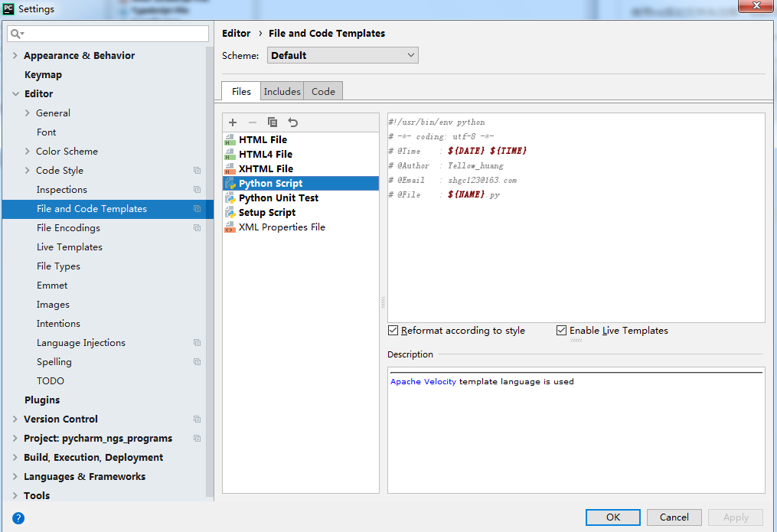
Task: Click project-level icon beside Version Control
Action: (x=198, y=419)
